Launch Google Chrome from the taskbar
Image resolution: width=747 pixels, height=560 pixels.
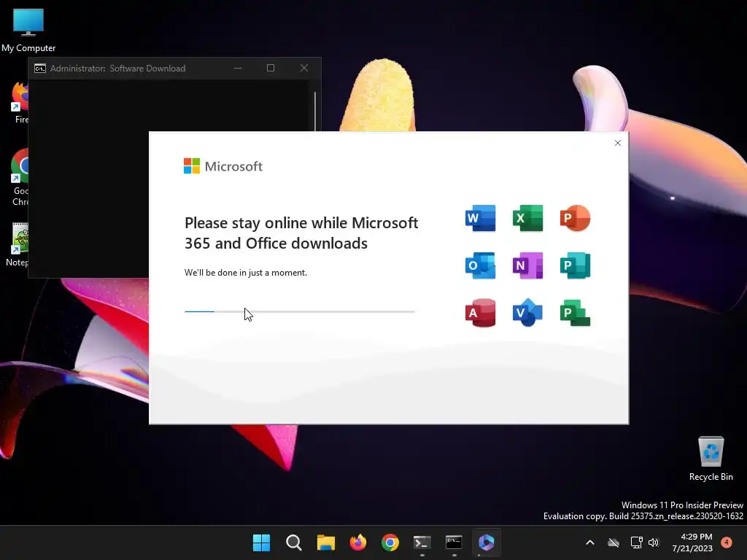(x=390, y=542)
